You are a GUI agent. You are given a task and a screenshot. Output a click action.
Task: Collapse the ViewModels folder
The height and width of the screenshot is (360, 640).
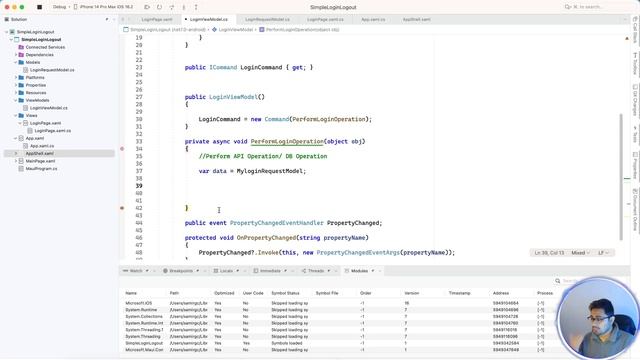(x=16, y=100)
